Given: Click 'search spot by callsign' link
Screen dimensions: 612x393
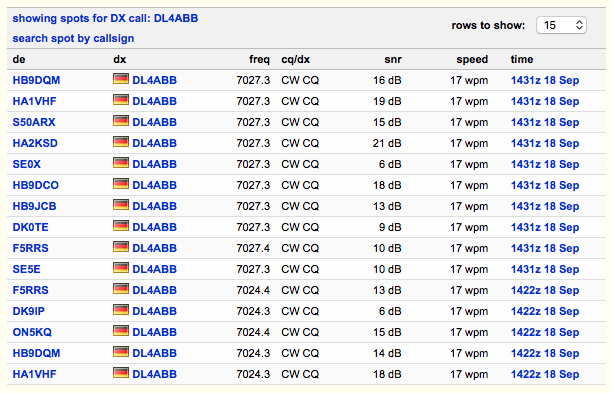Looking at the screenshot, I should click(x=73, y=38).
